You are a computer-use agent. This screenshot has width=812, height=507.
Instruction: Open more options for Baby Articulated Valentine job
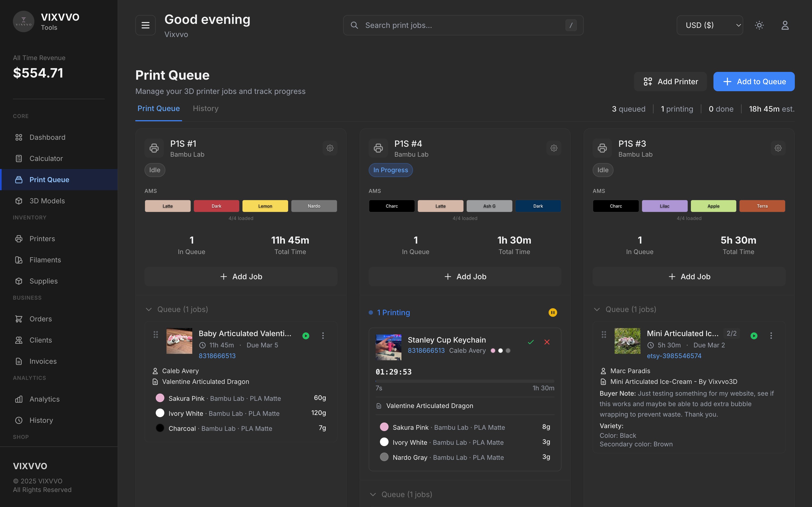tap(323, 335)
